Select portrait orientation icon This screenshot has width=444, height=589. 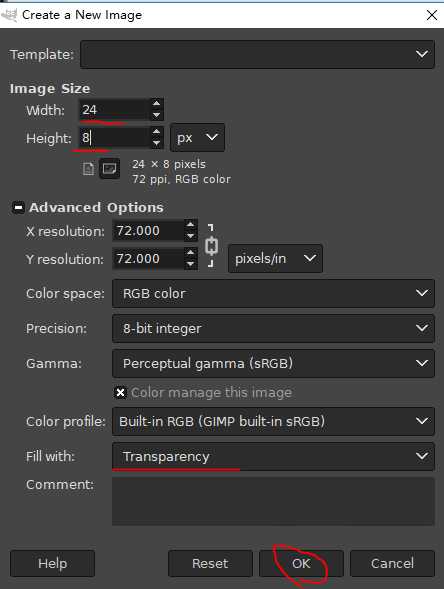(x=88, y=169)
